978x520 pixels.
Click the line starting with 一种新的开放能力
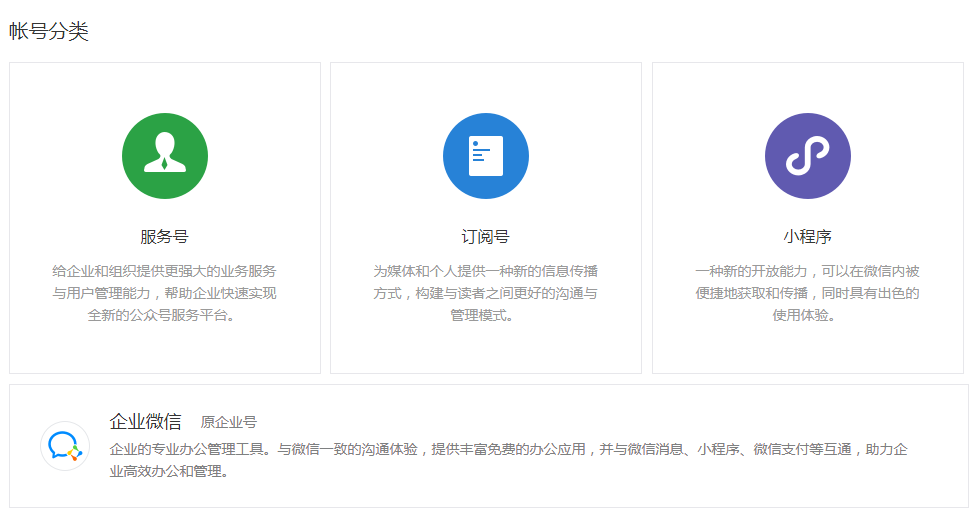807,271
